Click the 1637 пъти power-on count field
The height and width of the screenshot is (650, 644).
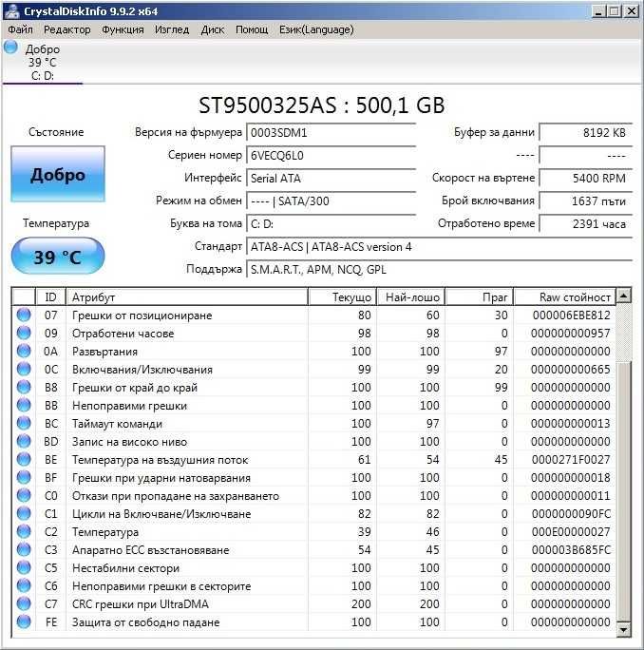586,201
